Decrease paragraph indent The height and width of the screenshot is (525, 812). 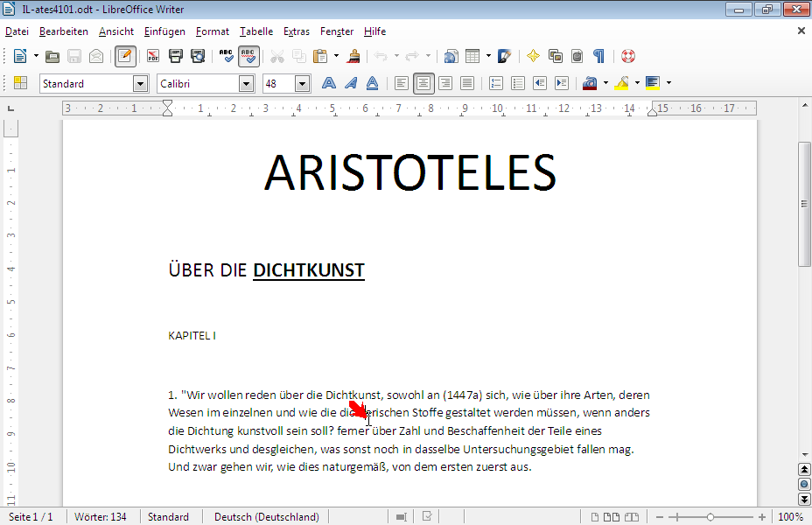(540, 83)
